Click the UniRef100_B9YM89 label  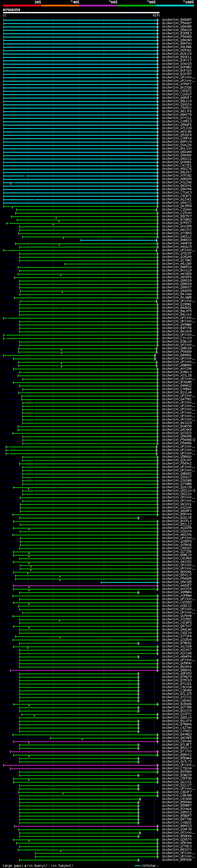click(x=177, y=772)
